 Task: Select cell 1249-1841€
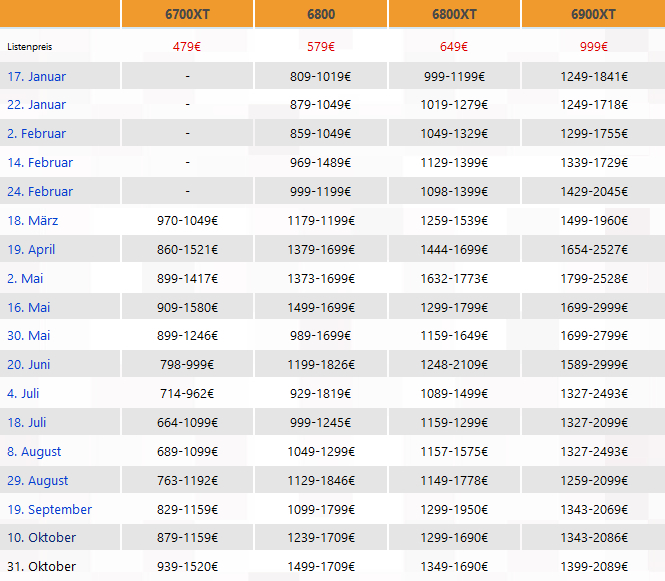pyautogui.click(x=594, y=76)
